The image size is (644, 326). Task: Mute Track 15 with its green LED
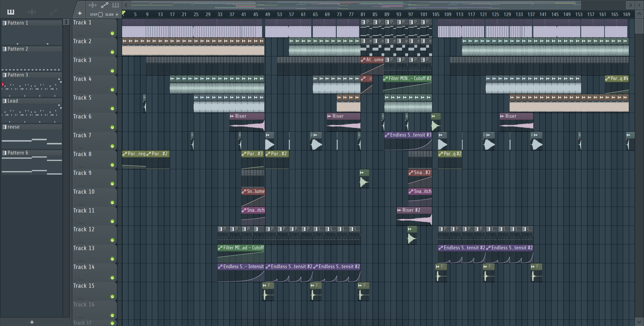pyautogui.click(x=112, y=296)
